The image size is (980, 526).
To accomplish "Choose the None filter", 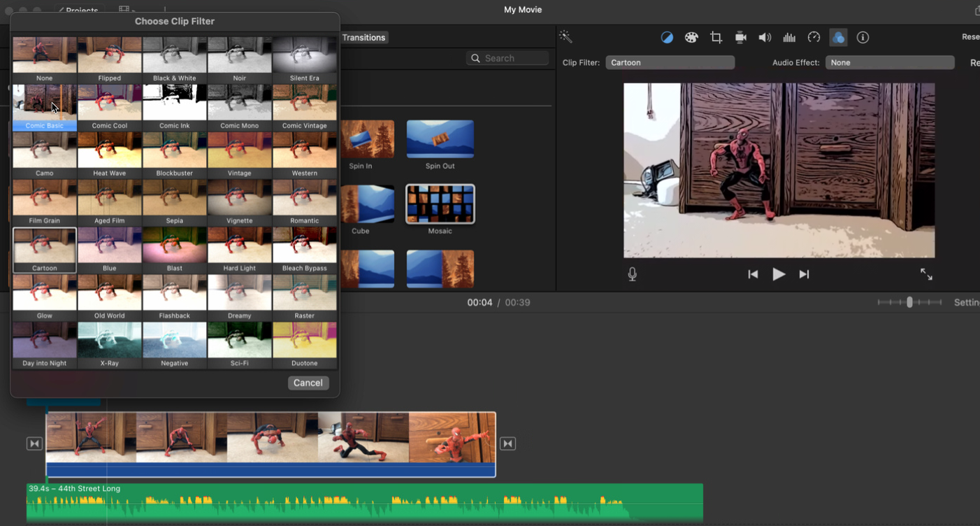I will point(45,60).
